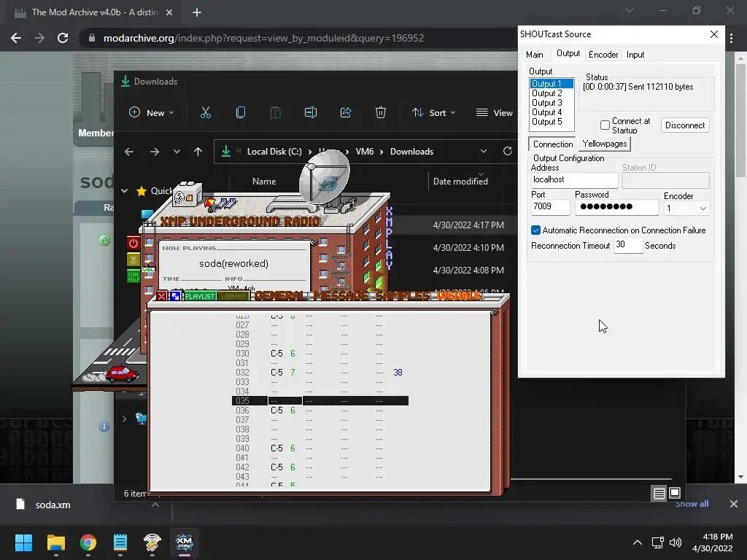View site information via the lock icon
The width and height of the screenshot is (747, 560).
(92, 38)
